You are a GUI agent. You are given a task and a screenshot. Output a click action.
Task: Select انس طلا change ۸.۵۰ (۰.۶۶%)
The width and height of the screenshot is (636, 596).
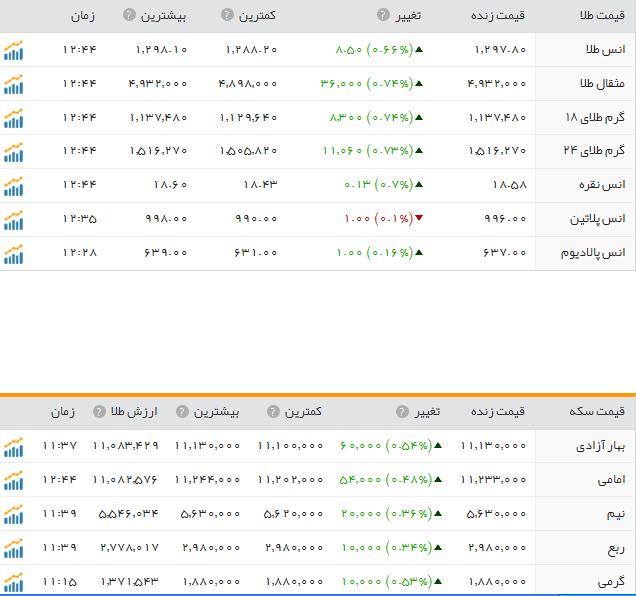coord(379,49)
